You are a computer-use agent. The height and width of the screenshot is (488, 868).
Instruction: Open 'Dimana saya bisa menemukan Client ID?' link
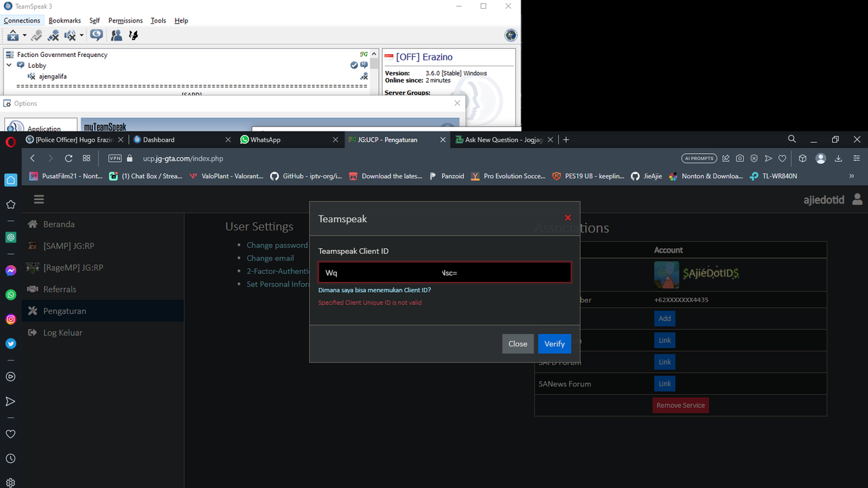(x=374, y=290)
